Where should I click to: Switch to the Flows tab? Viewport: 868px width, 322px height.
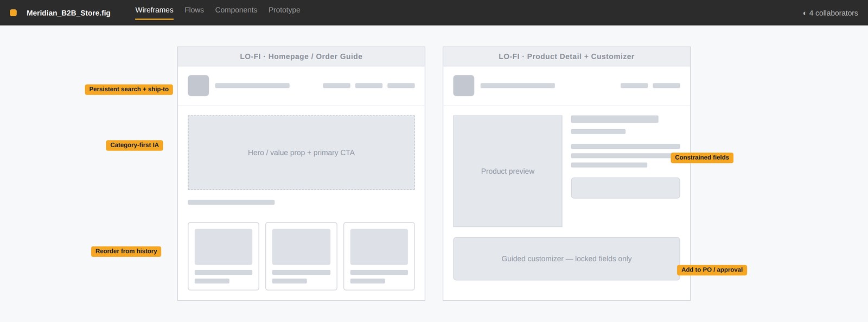(x=194, y=10)
